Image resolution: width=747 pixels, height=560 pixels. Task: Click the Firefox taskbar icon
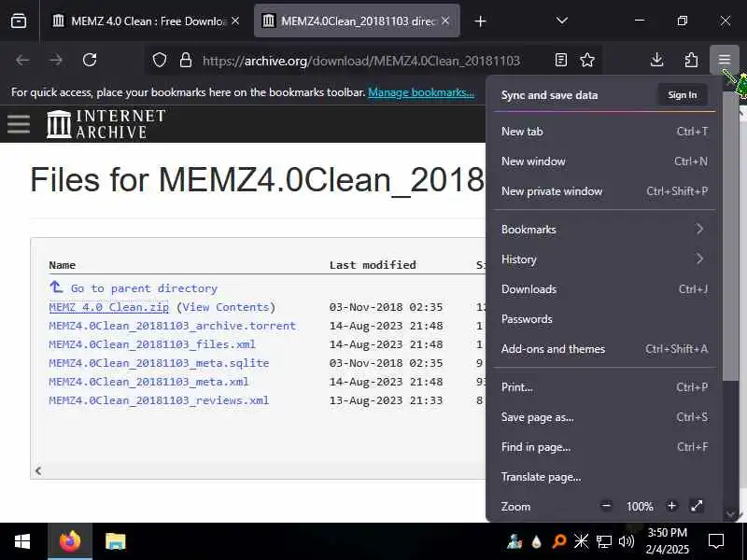pos(70,541)
